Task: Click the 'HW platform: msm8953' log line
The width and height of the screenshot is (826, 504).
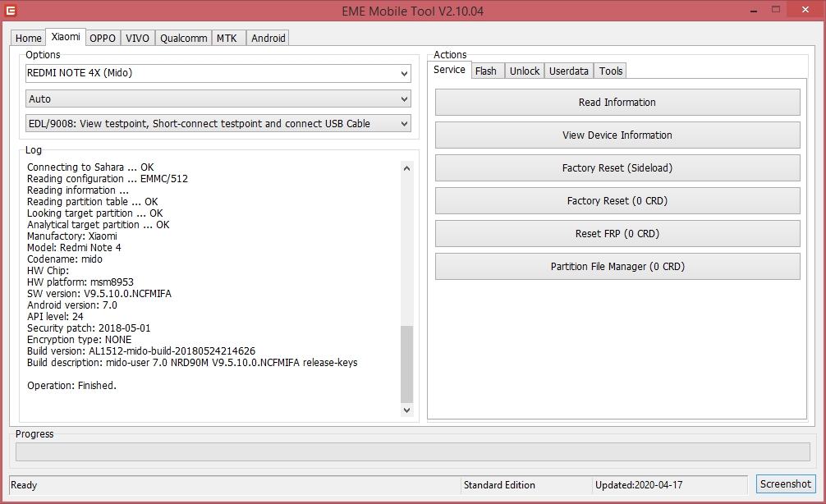Action: (x=80, y=282)
